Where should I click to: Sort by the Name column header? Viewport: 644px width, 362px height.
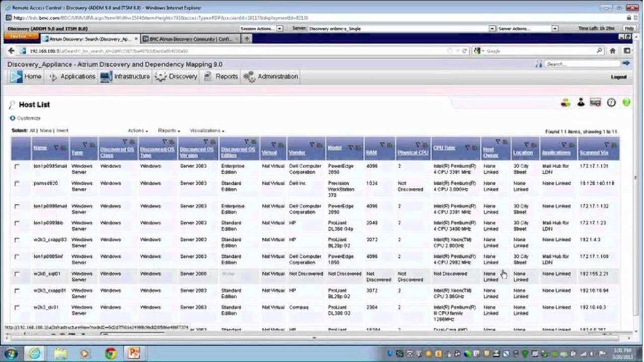click(x=40, y=148)
